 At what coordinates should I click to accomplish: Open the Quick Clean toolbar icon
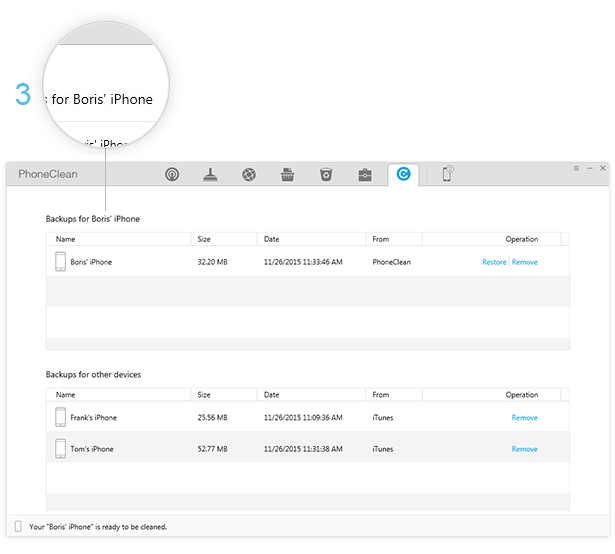[172, 174]
